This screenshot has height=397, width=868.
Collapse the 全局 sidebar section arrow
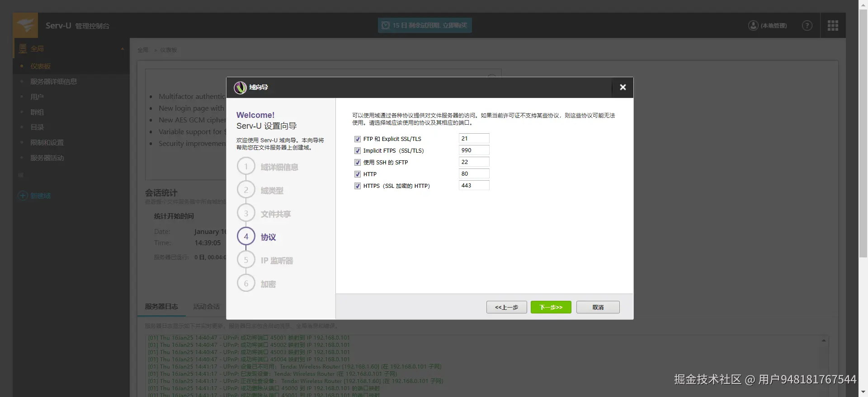click(123, 49)
